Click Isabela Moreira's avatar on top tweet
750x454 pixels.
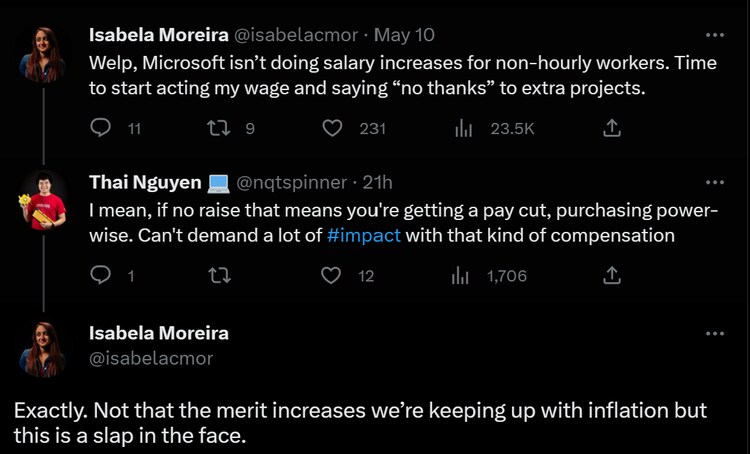click(x=43, y=53)
